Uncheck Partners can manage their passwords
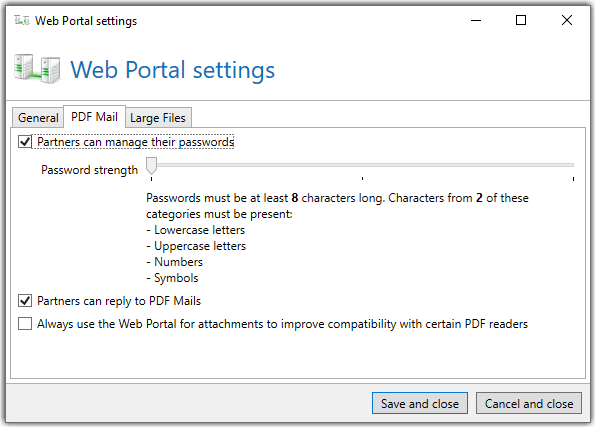The image size is (596, 428). [25, 142]
